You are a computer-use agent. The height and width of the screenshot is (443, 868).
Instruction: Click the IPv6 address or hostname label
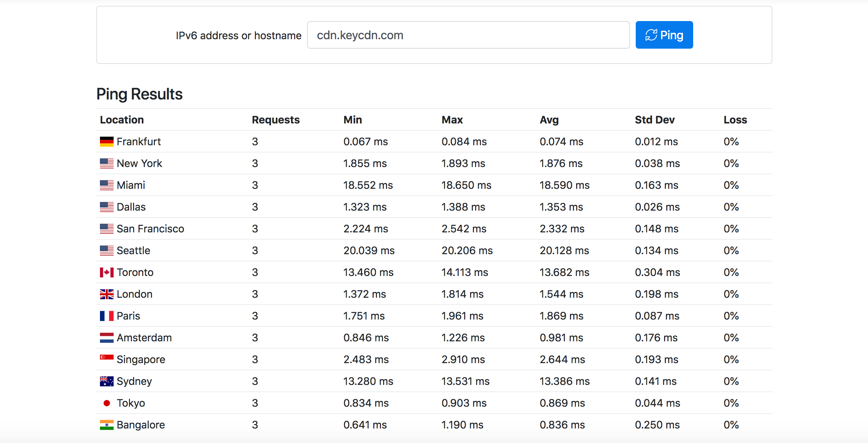[239, 36]
